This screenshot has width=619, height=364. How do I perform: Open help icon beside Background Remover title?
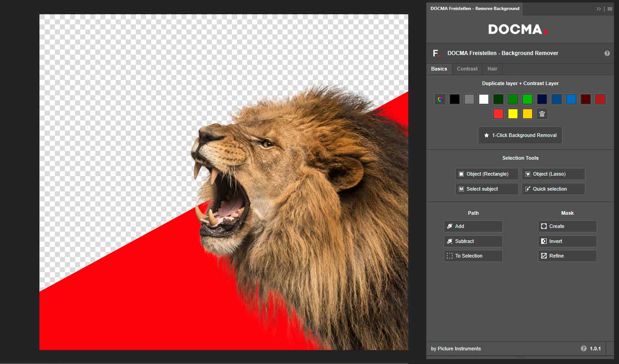tap(607, 53)
